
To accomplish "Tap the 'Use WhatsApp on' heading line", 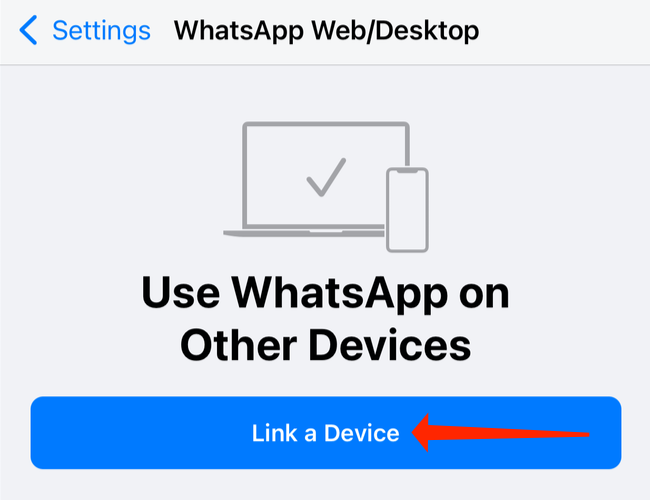I will 325,294.
